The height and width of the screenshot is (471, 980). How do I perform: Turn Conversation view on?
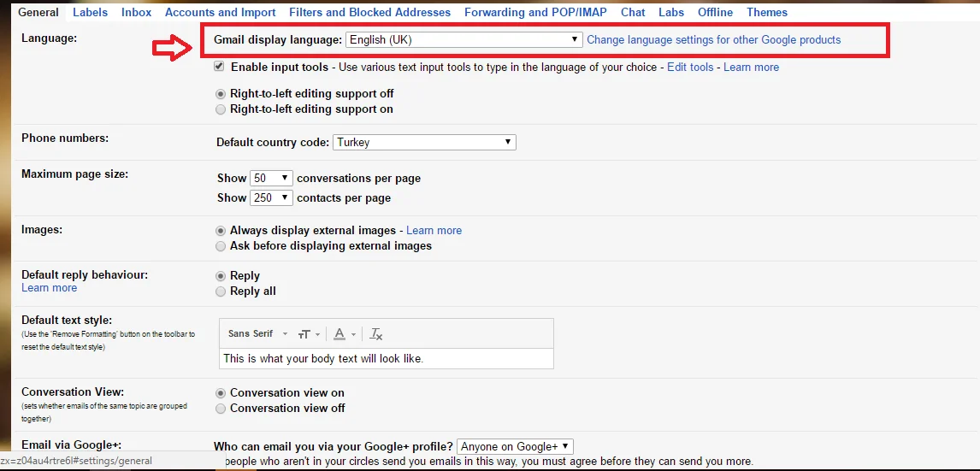tap(220, 393)
